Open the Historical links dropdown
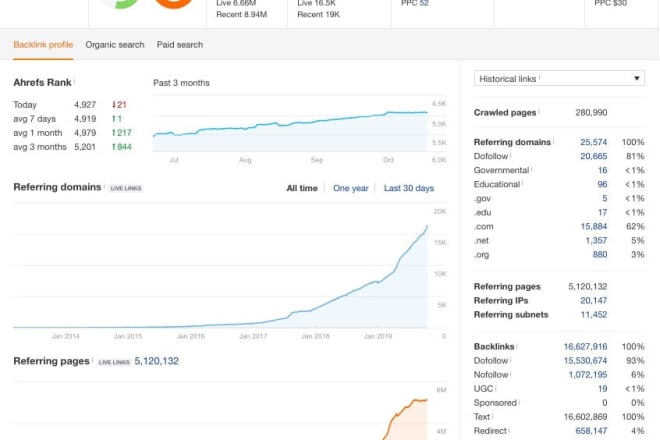 click(560, 78)
